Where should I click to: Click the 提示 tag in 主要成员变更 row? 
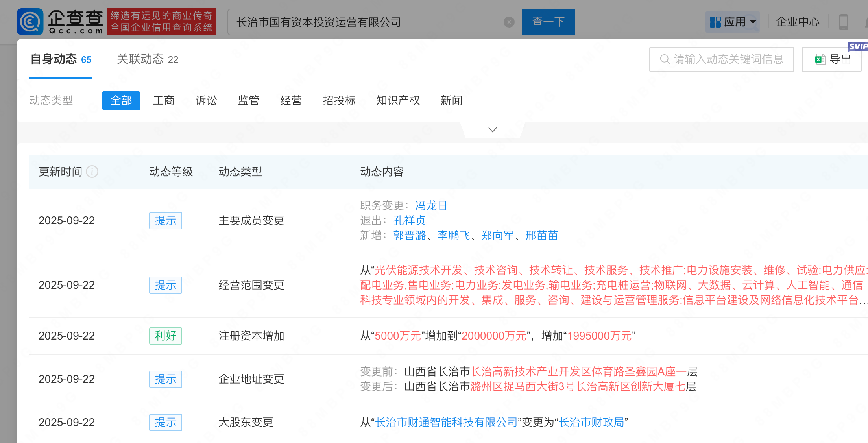[166, 220]
